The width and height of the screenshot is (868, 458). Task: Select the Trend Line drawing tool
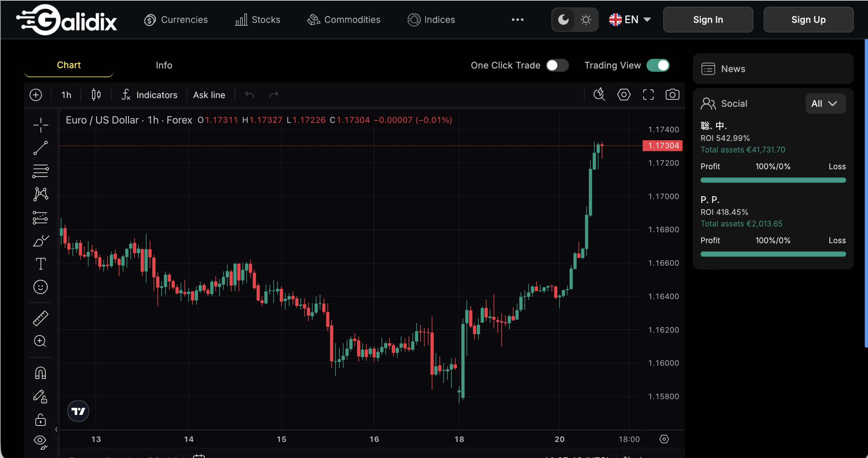[x=40, y=148]
